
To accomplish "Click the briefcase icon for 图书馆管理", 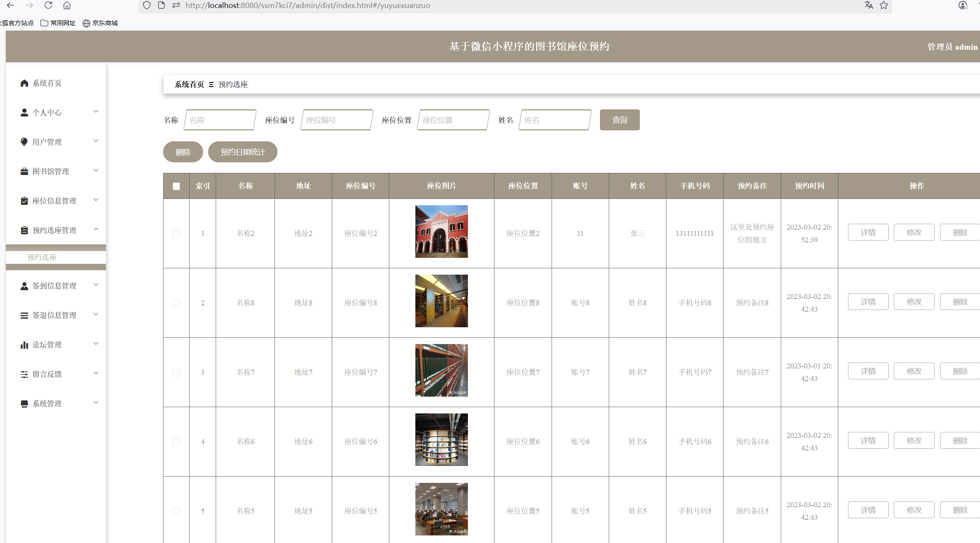I will coord(24,172).
